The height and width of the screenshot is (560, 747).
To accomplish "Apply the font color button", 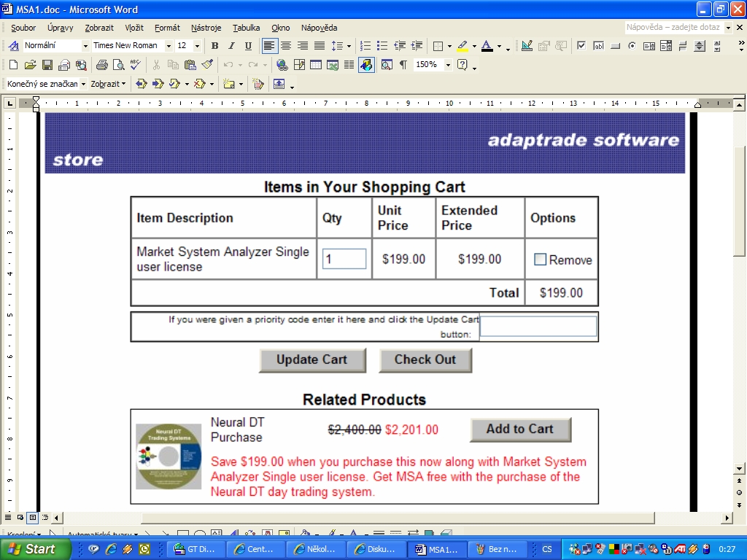I will click(x=487, y=46).
